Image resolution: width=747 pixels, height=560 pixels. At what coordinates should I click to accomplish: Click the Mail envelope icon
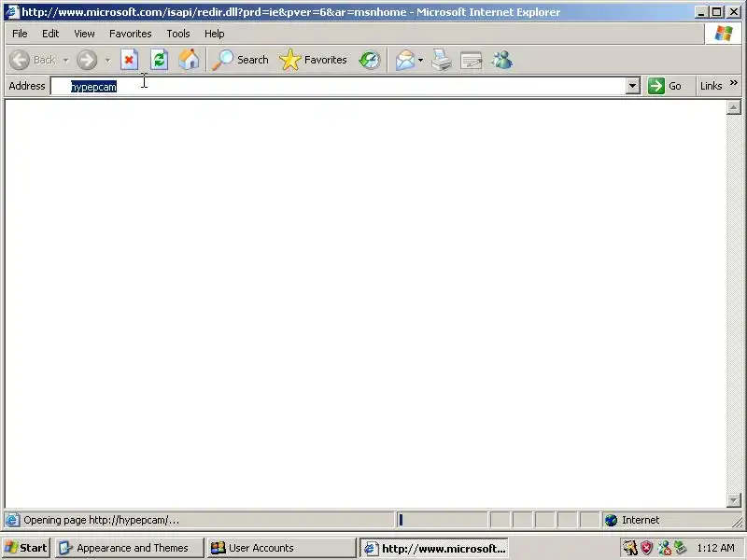[x=405, y=60]
